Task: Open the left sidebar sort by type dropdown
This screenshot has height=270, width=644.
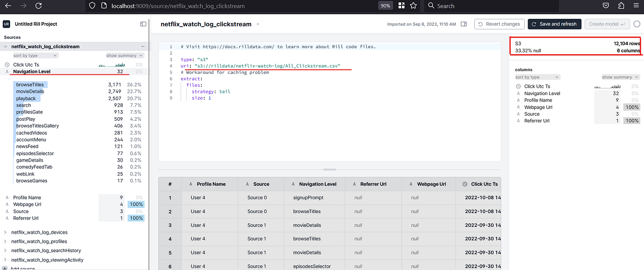Action: pyautogui.click(x=35, y=56)
